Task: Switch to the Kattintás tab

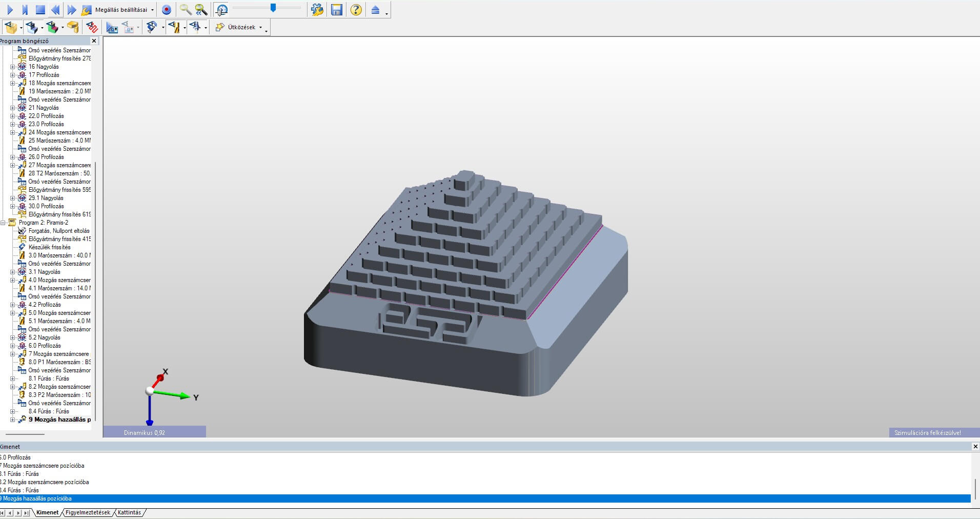Action: click(x=129, y=512)
